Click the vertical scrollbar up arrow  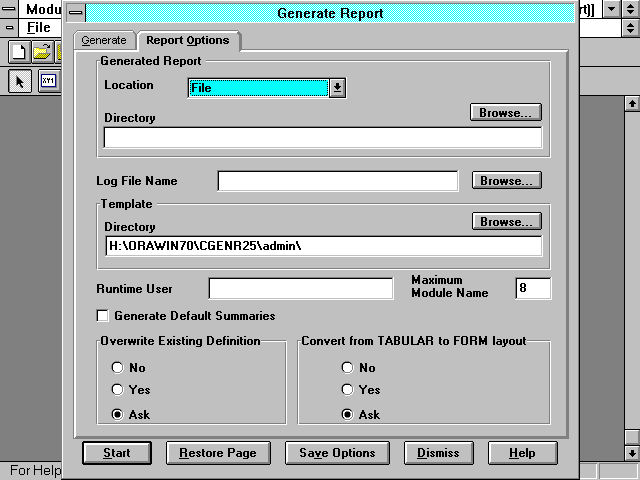(x=631, y=103)
